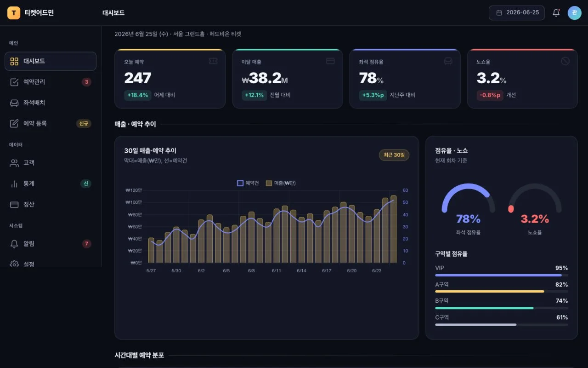This screenshot has width=588, height=368.
Task: Open the user avatar 관 menu
Action: tap(575, 13)
